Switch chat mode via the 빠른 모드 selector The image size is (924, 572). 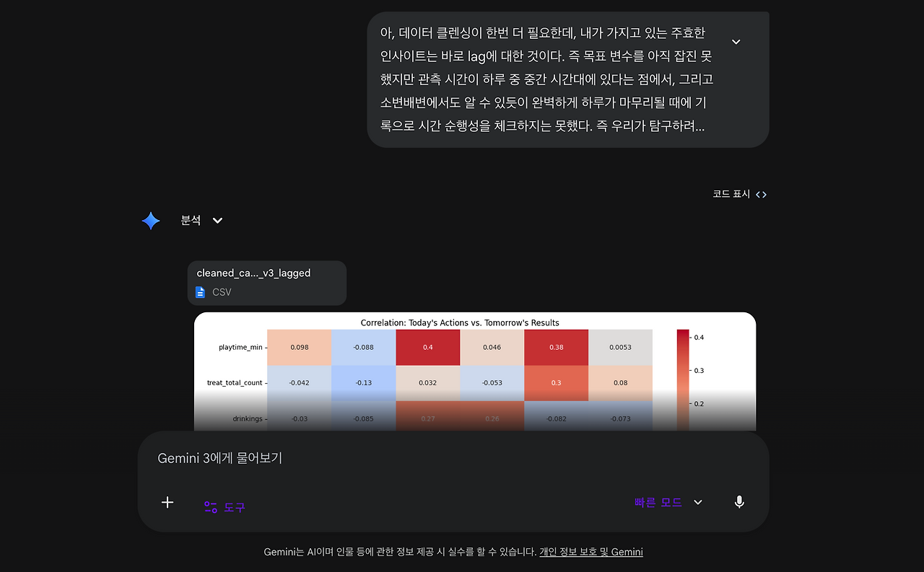658,501
